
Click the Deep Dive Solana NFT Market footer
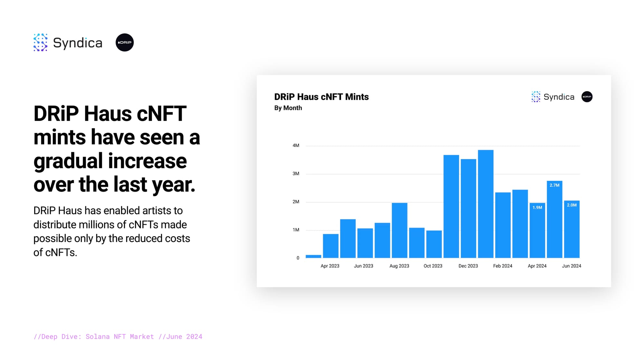tap(118, 337)
